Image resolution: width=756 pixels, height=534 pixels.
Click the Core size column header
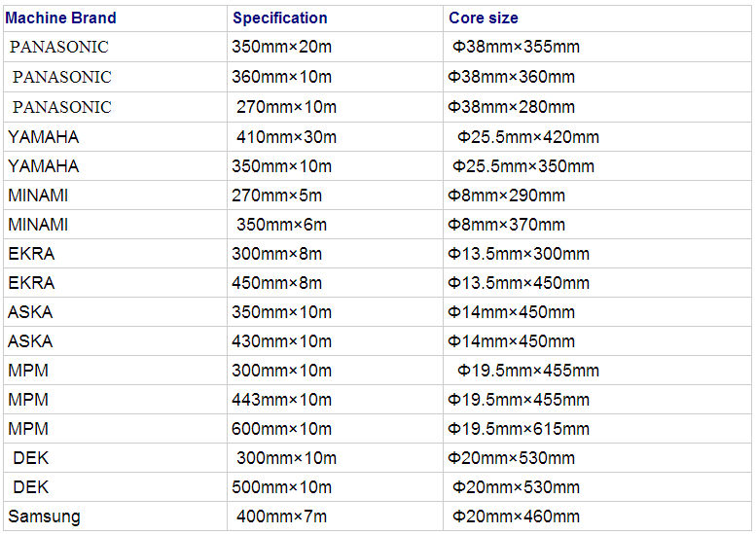click(x=484, y=18)
